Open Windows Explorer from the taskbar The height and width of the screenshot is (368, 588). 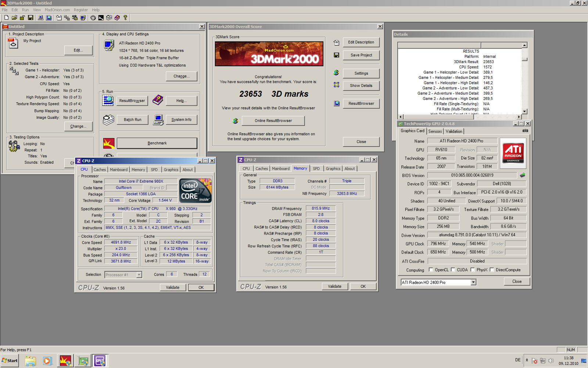[x=31, y=361]
